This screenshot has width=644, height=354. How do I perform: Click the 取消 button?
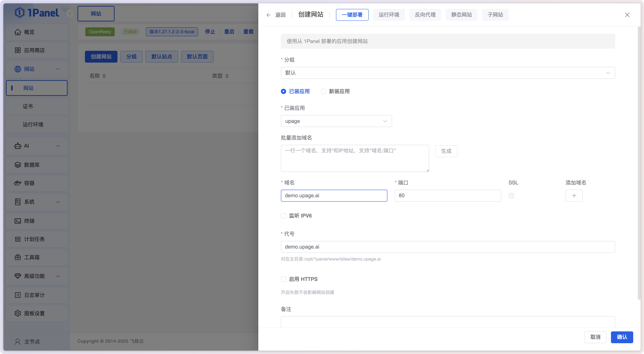pos(595,337)
